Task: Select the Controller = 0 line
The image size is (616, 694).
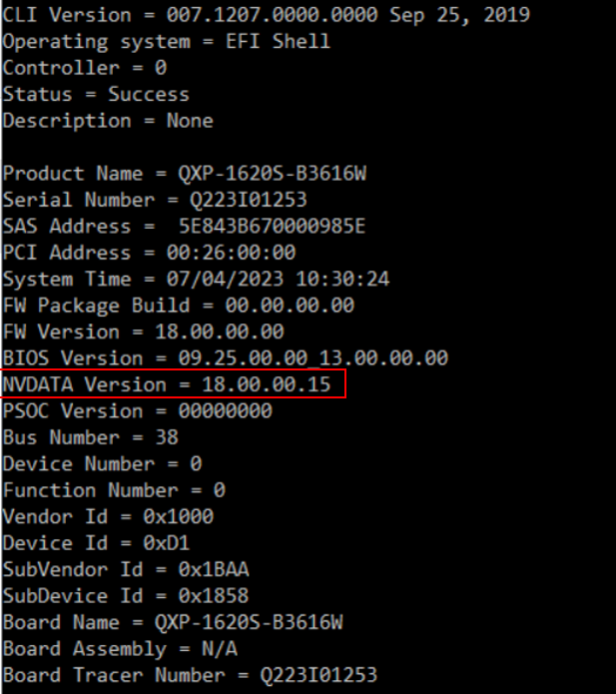Action: click(x=85, y=68)
